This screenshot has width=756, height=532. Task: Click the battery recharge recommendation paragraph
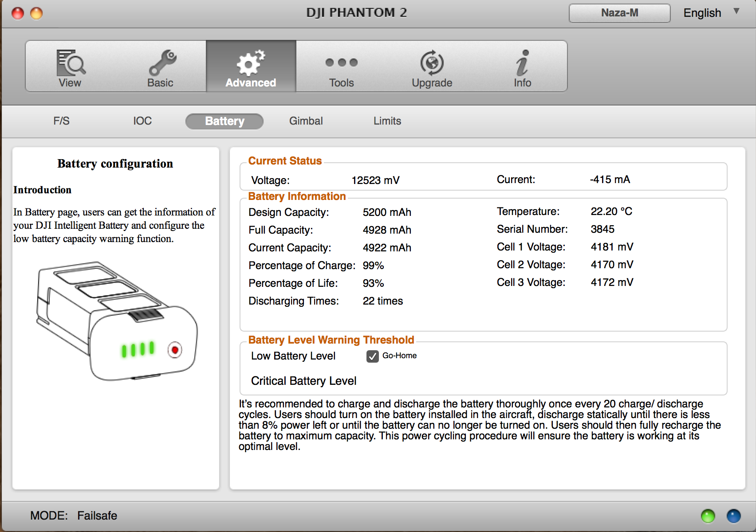[x=480, y=425]
